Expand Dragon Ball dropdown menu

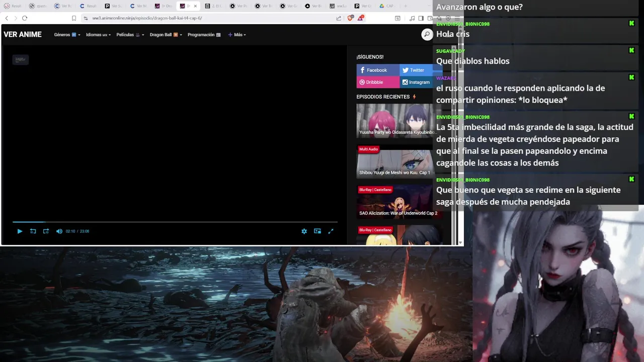coord(166,35)
